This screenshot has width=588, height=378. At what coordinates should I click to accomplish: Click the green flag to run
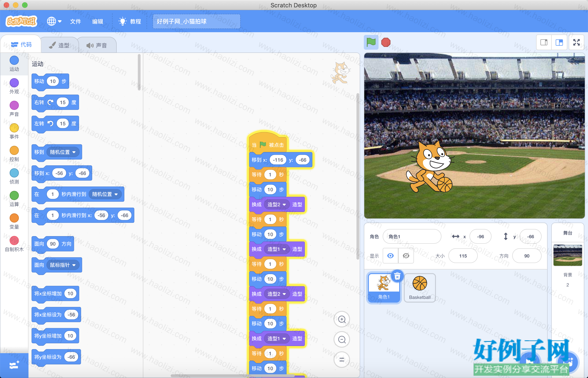pyautogui.click(x=371, y=43)
